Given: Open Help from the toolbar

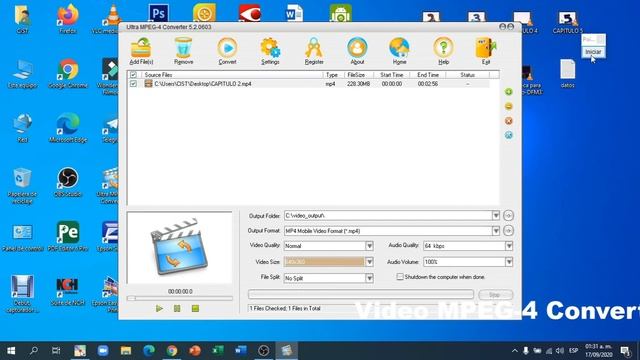Looking at the screenshot, I should click(443, 51).
